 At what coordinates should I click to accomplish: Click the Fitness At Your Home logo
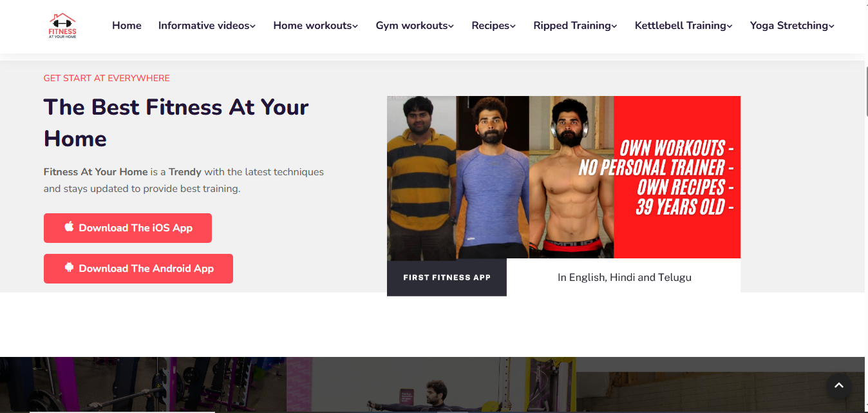pos(62,26)
